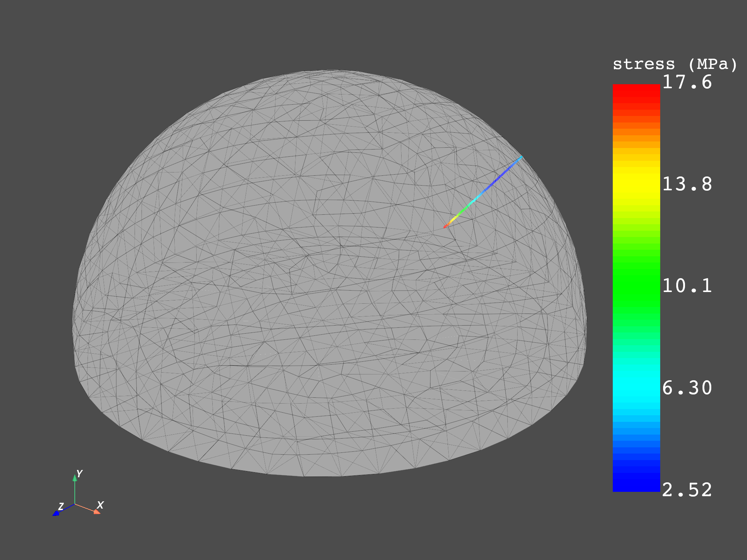Click the 17.6 maximum stress label
This screenshot has width=747, height=560.
pyautogui.click(x=687, y=82)
